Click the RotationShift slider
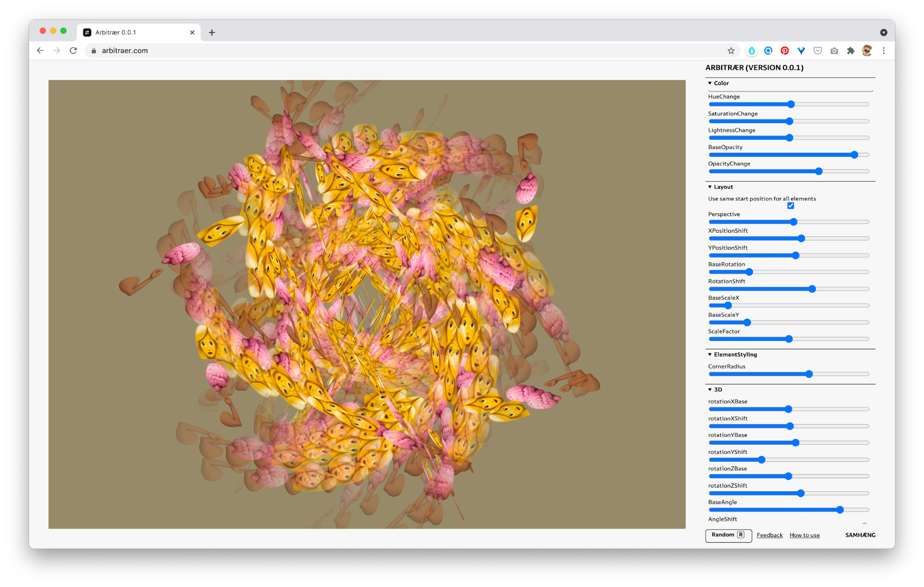Screen dimensions: 924x587 (789, 289)
